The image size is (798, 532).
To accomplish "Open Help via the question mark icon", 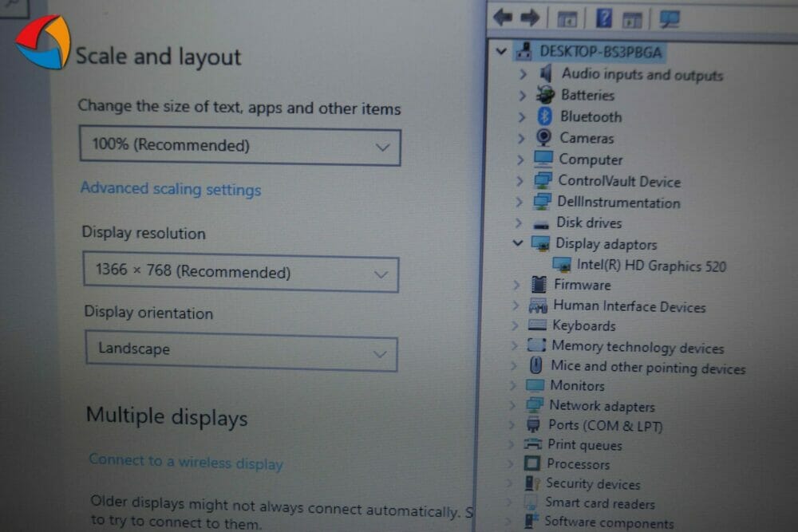I will click(x=603, y=18).
